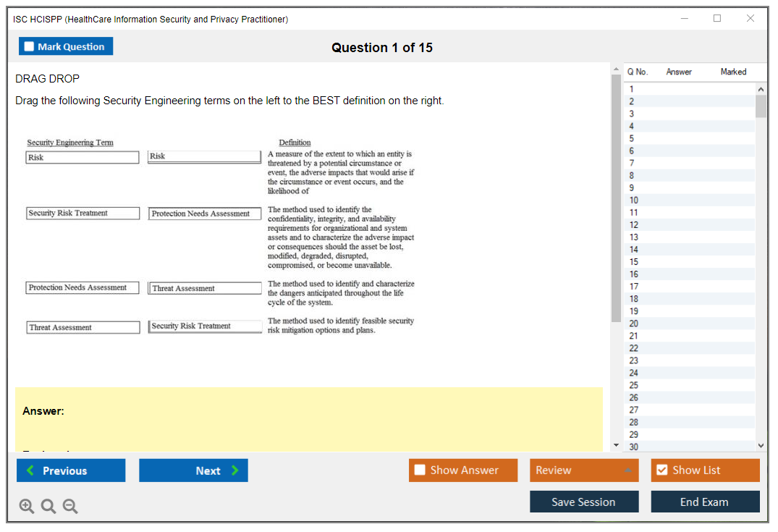Click the question pane scroll up arrow
The height and width of the screenshot is (532, 778).
click(616, 69)
